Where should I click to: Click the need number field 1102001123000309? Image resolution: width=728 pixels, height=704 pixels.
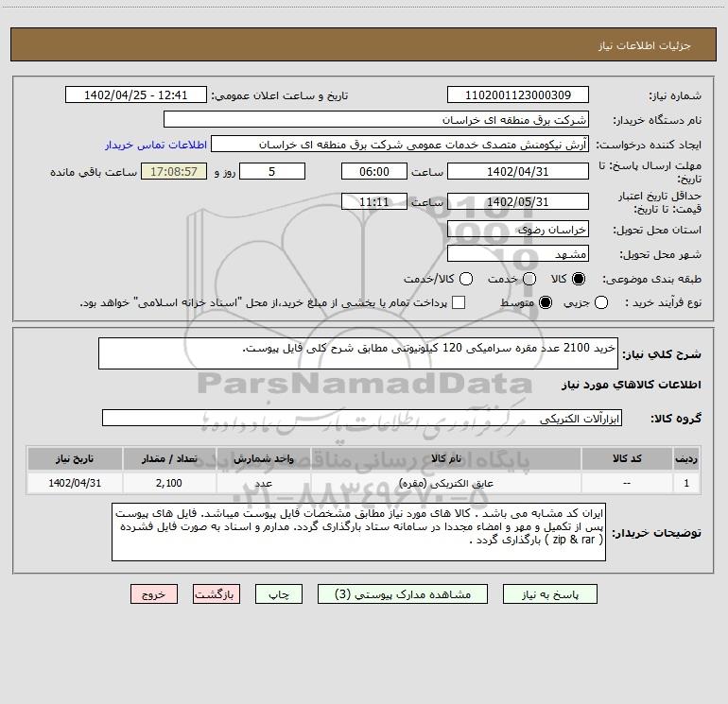click(x=518, y=94)
